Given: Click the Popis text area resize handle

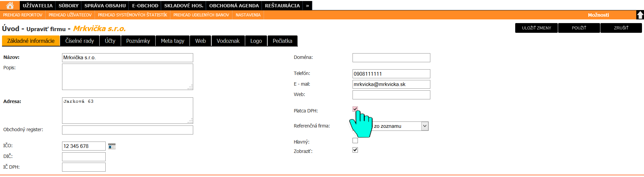Looking at the screenshot, I should click(x=190, y=87).
